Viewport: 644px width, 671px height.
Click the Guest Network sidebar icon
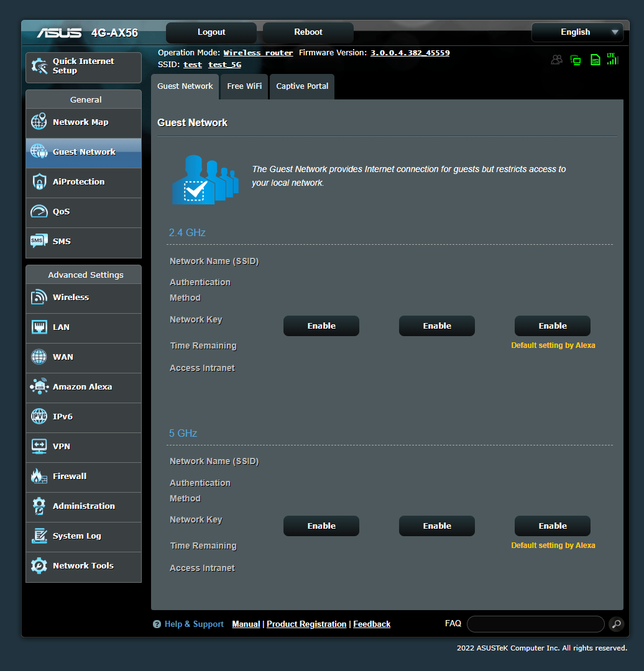pyautogui.click(x=39, y=151)
